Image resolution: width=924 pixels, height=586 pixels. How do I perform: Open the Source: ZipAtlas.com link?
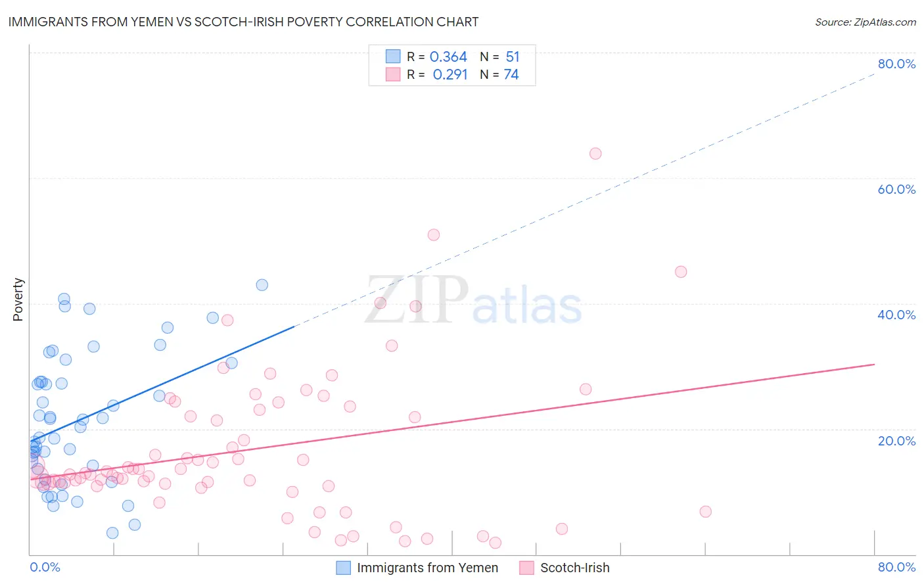coord(866,22)
